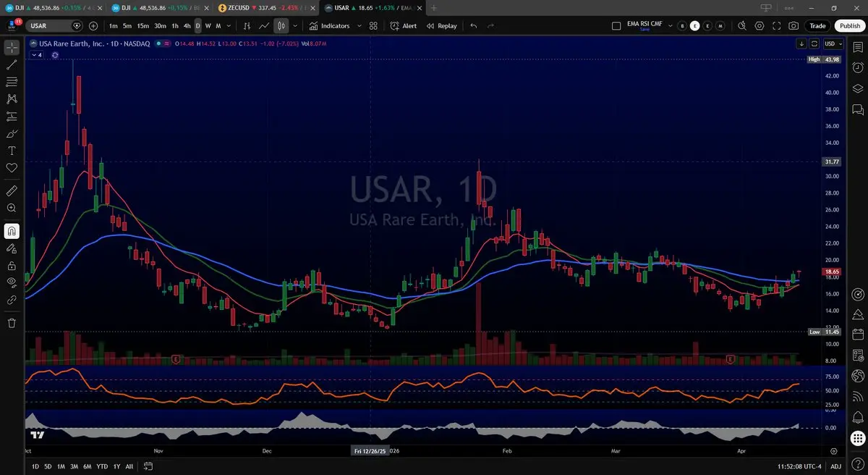Click the link drawings chain icon
The height and width of the screenshot is (475, 868).
pyautogui.click(x=12, y=300)
